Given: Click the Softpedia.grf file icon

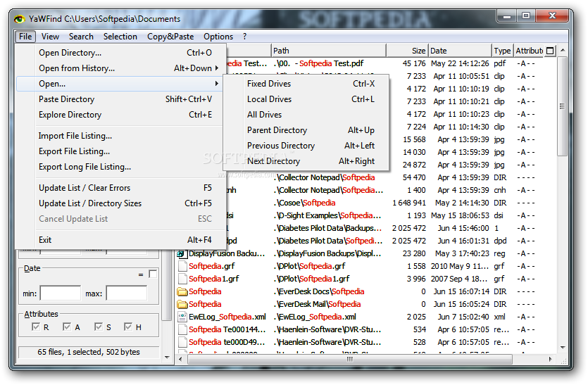Looking at the screenshot, I should [x=182, y=266].
